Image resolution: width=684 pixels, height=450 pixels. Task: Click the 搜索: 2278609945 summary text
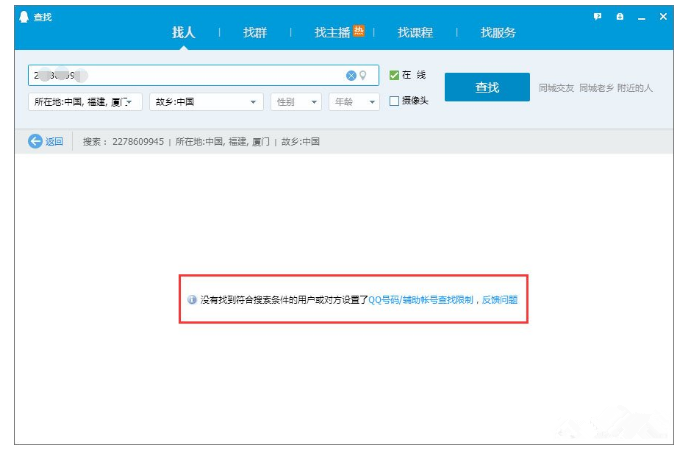pyautogui.click(x=123, y=142)
